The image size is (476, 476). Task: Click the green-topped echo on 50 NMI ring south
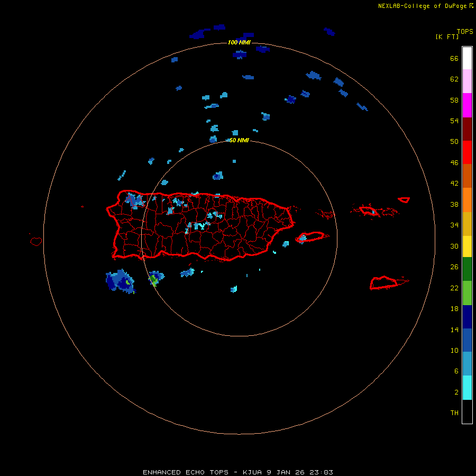tap(156, 279)
